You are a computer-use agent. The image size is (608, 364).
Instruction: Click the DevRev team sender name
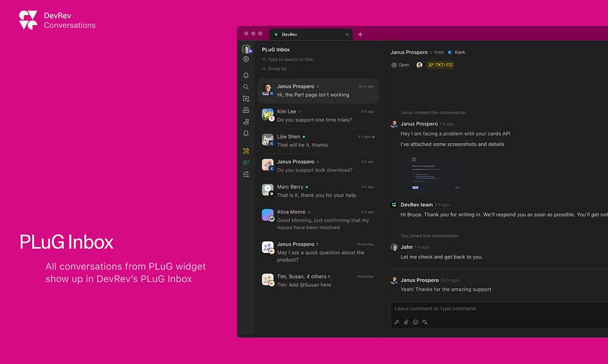point(416,204)
